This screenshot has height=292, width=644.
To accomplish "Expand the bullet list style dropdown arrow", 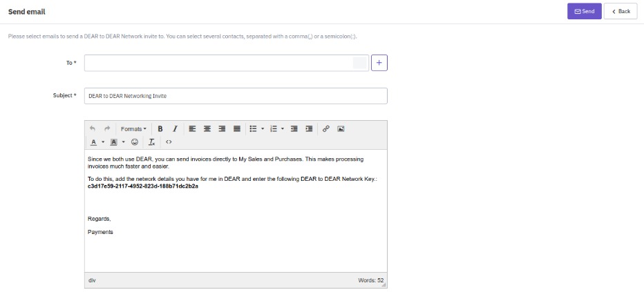I will (263, 129).
